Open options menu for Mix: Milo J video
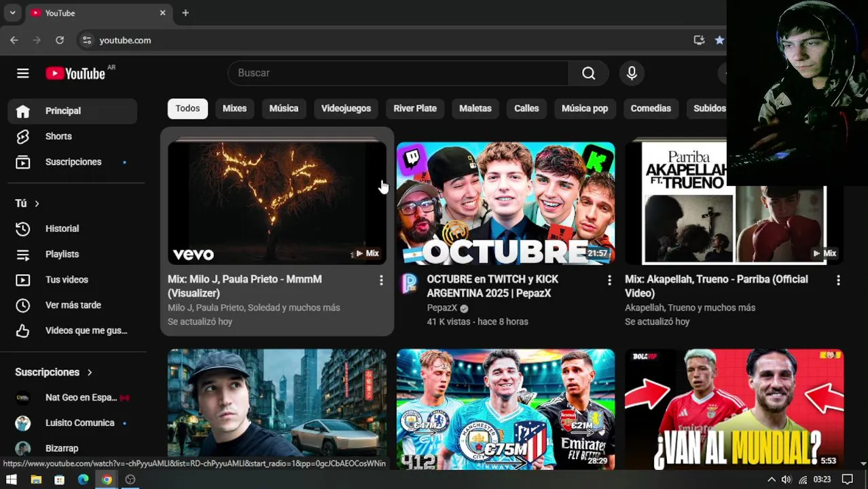The image size is (868, 489). pos(381,280)
